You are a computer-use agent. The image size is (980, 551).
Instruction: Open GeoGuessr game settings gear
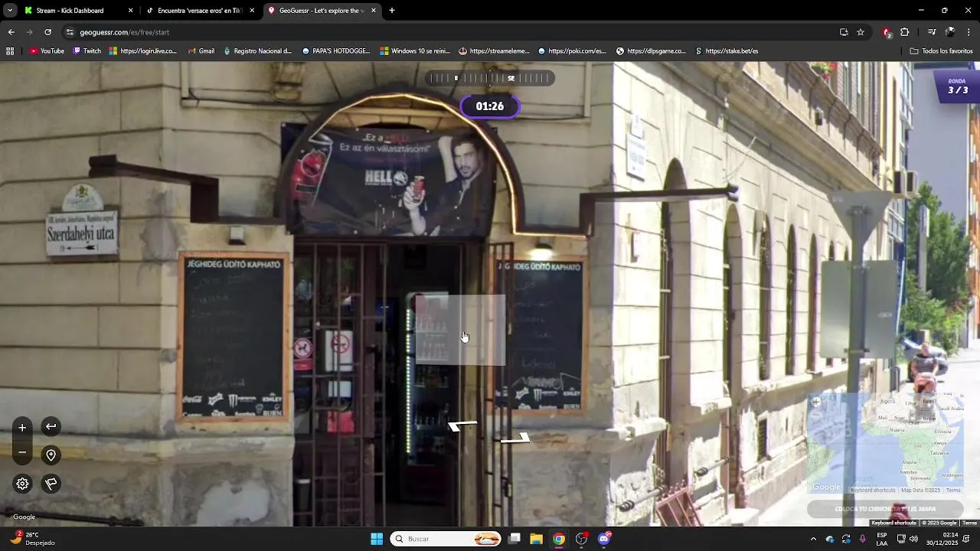point(22,484)
